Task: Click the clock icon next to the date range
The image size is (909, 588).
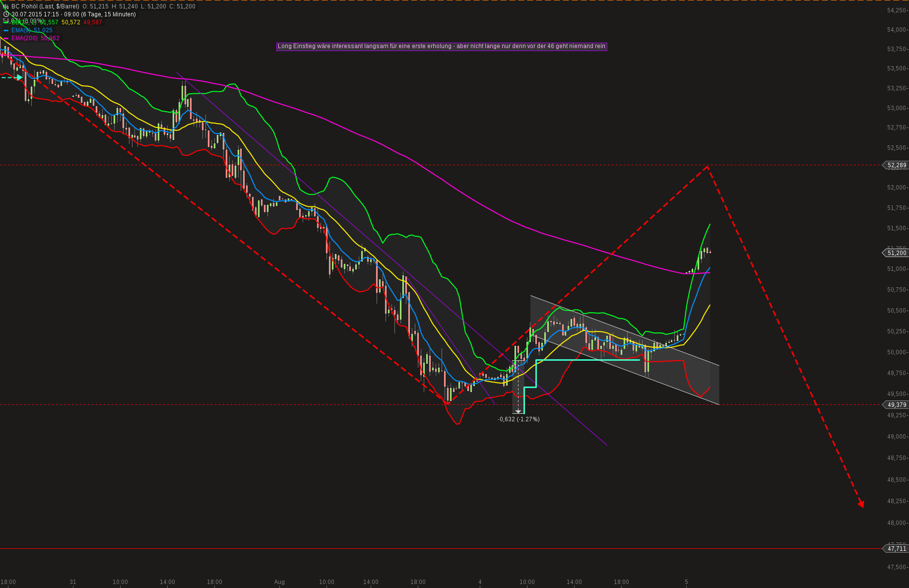Action: click(x=6, y=14)
